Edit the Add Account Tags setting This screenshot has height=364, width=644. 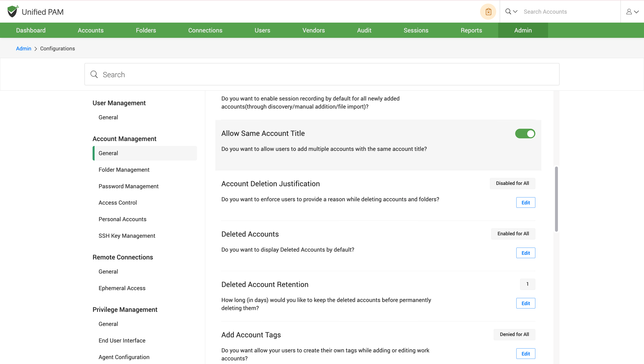pos(525,353)
